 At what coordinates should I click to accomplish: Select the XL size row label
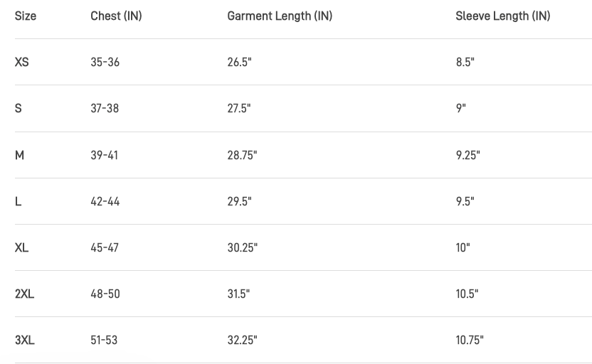click(21, 248)
